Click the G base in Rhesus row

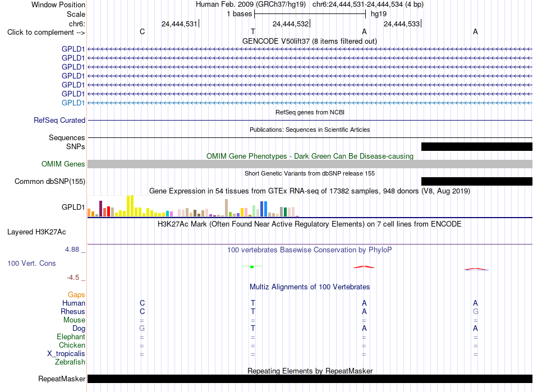pyautogui.click(x=475, y=311)
